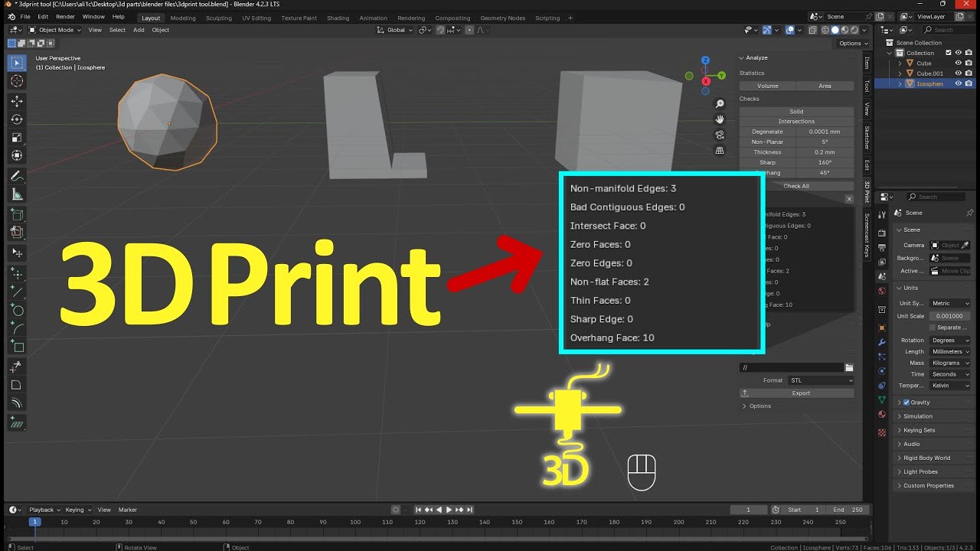The image size is (980, 551).
Task: Open the Object Data green triangle tab
Action: click(x=882, y=400)
